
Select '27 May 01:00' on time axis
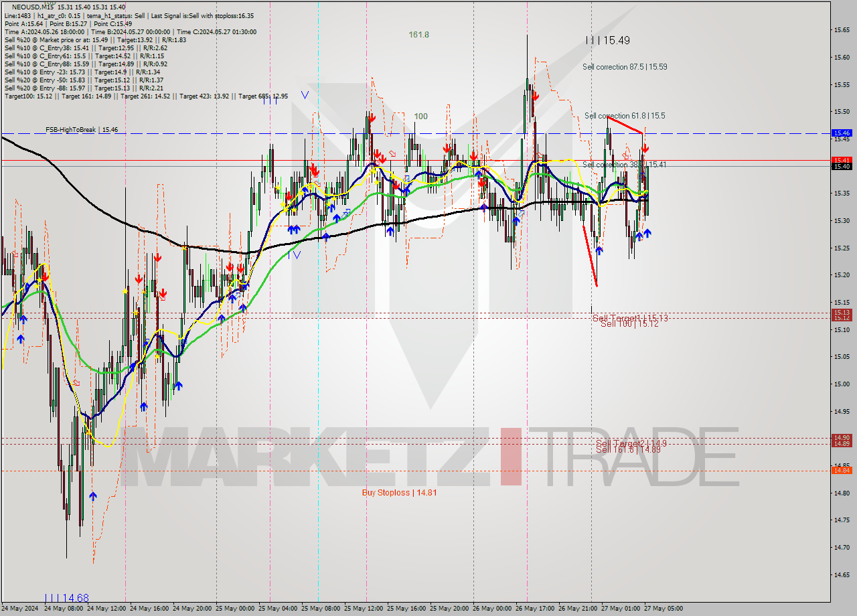tap(620, 609)
